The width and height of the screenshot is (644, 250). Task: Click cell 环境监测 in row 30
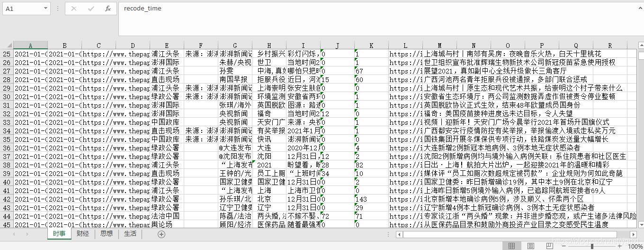click(269, 96)
